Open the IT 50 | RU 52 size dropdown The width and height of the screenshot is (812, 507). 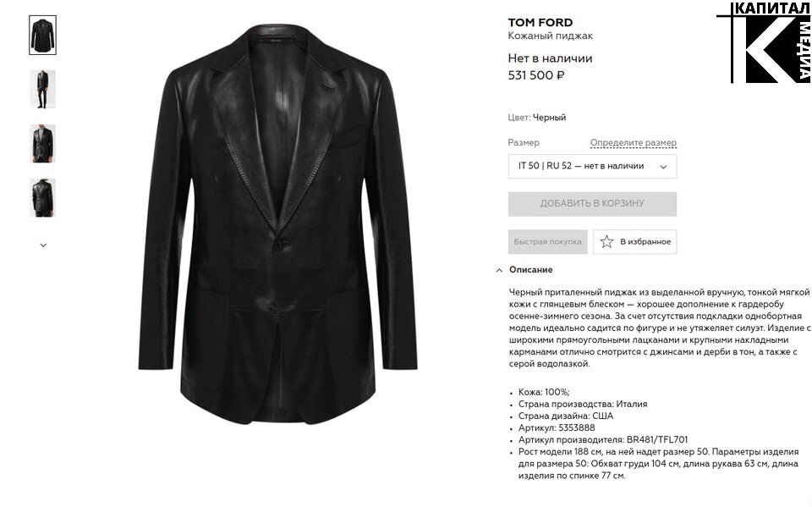point(592,167)
